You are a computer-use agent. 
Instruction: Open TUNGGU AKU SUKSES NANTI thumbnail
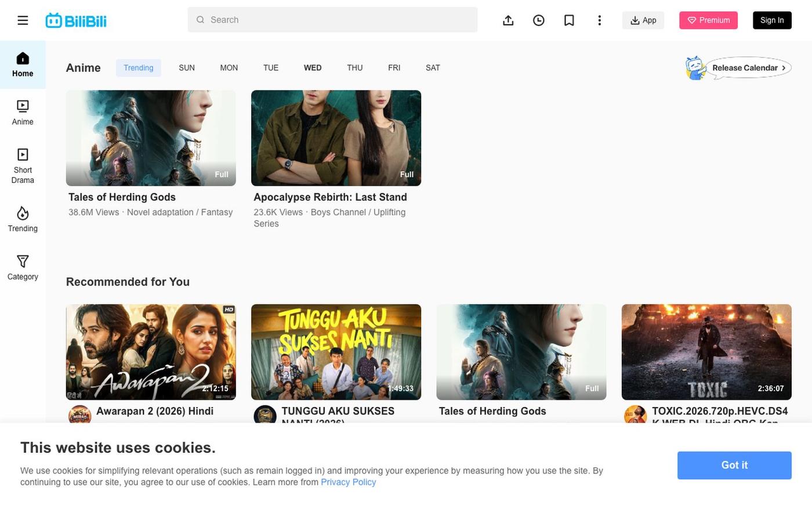coord(336,352)
